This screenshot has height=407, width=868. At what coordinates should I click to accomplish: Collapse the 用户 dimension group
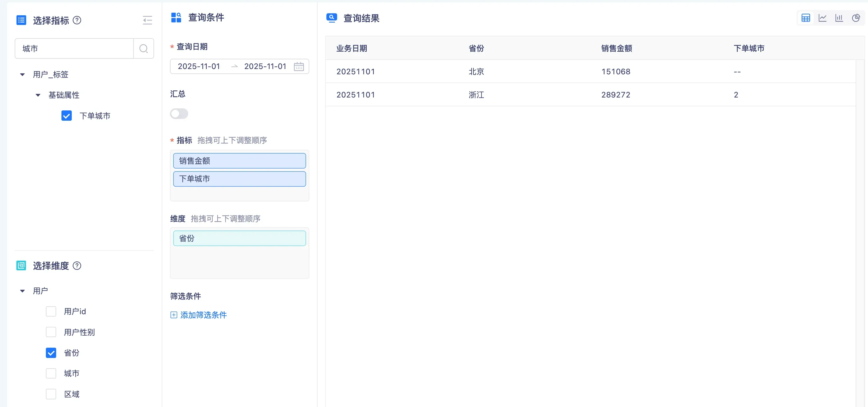tap(23, 291)
